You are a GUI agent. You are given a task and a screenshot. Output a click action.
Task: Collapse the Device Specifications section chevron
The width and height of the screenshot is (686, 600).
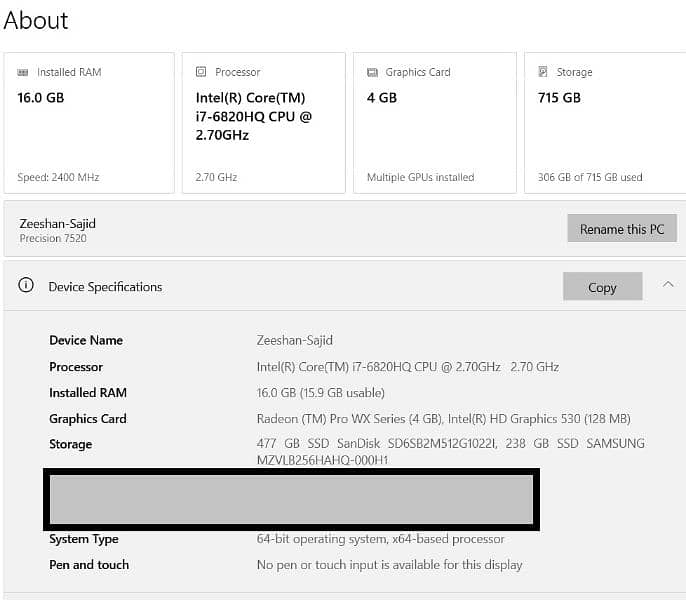coord(668,284)
